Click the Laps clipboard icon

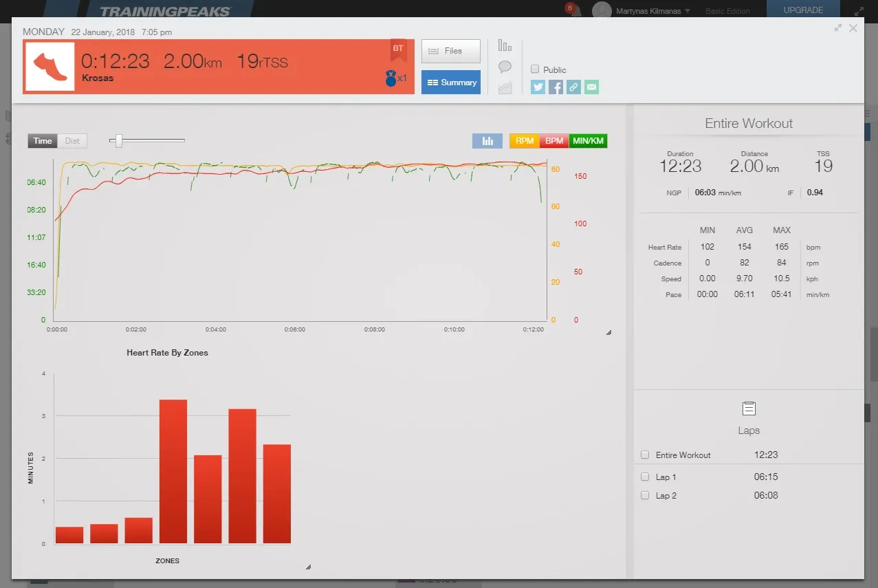point(749,409)
